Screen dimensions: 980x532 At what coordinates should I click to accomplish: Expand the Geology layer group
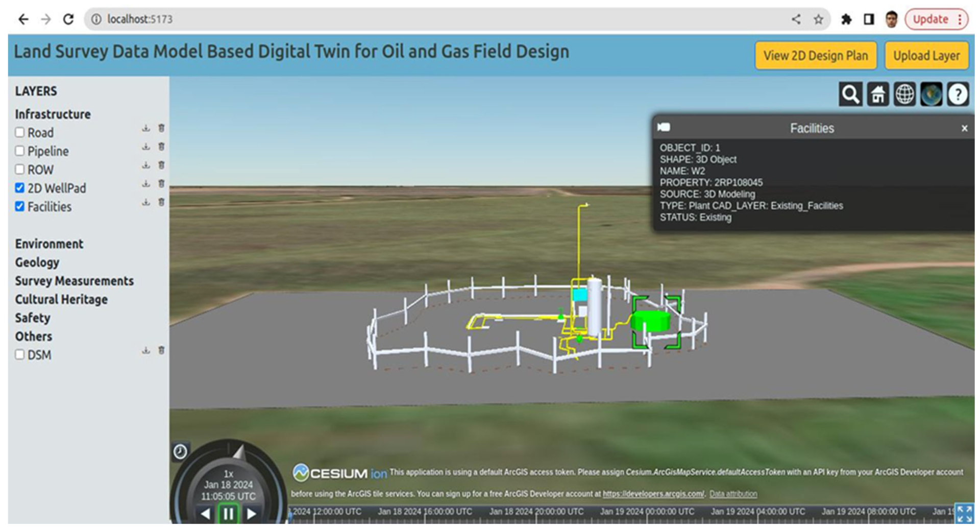pos(37,262)
